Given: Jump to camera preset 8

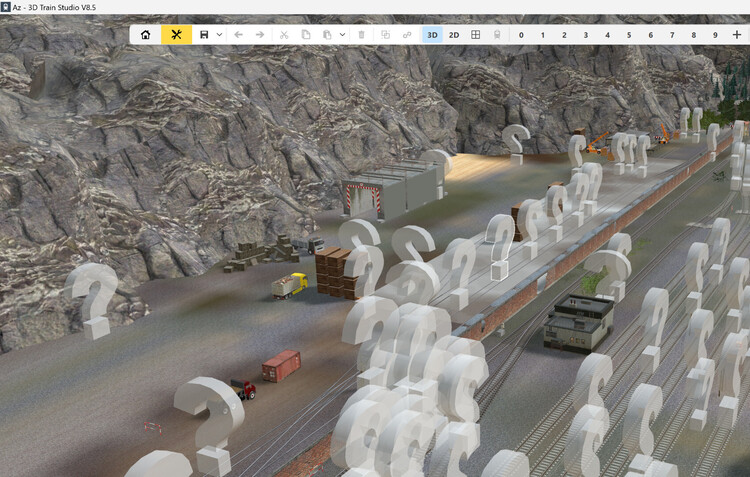Looking at the screenshot, I should 694,35.
